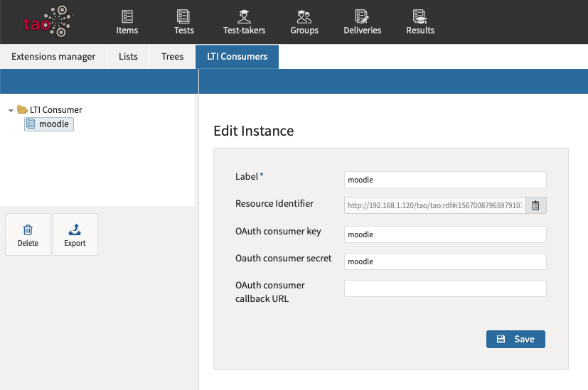Click the Export button label
Image resolution: width=588 pixels, height=390 pixels.
(75, 243)
